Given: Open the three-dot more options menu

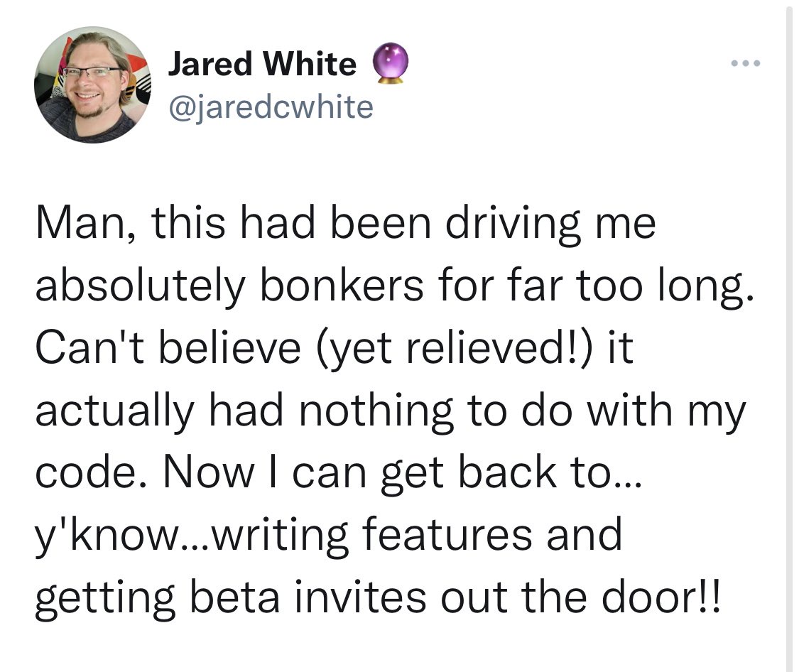Looking at the screenshot, I should [x=745, y=64].
